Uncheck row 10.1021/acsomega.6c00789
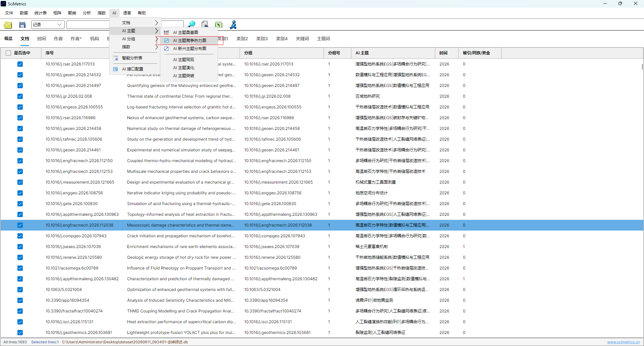This screenshot has width=644, height=346. 20,268
